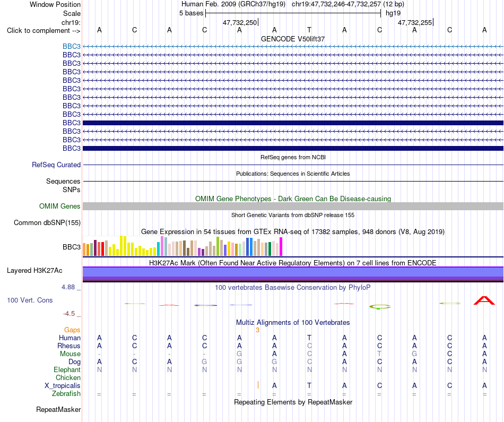Select the Elephant alignment row label
504x422 pixels.
tap(67, 369)
